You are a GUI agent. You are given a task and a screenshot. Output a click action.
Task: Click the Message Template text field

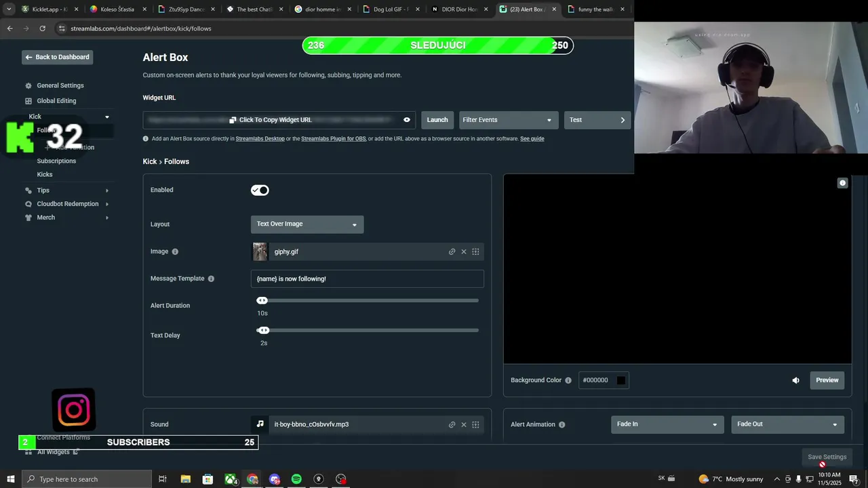[x=367, y=279]
